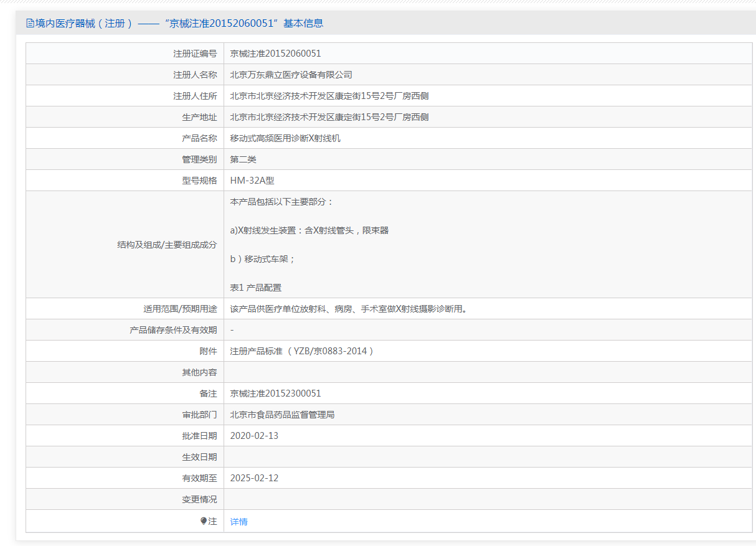Click the 注册证编号 row label
The width and height of the screenshot is (756, 546).
pyautogui.click(x=195, y=54)
